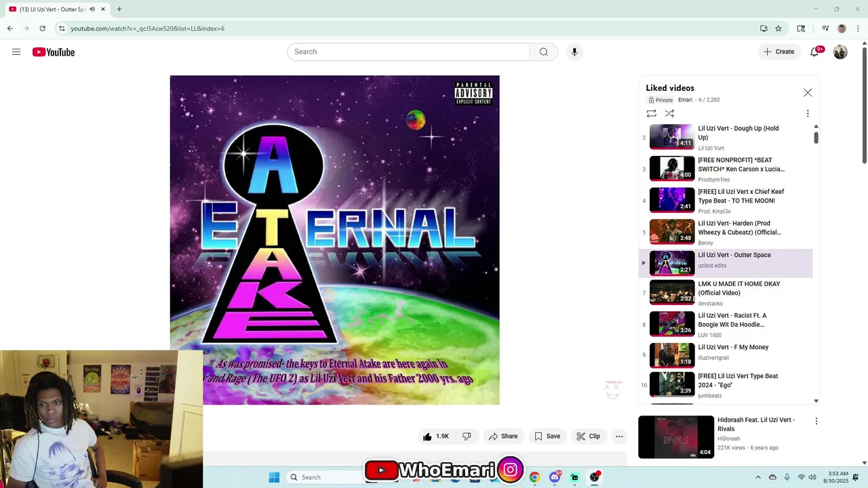Image resolution: width=868 pixels, height=488 pixels.
Task: View site information icon in address bar
Action: 62,28
